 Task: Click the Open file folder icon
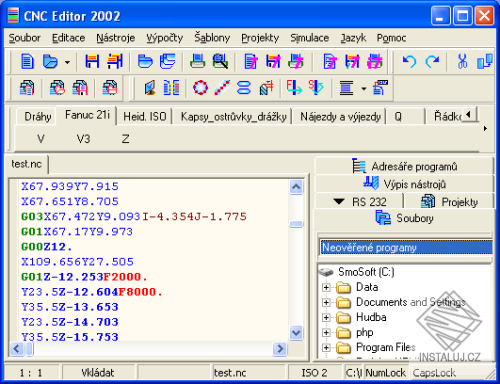[x=50, y=62]
